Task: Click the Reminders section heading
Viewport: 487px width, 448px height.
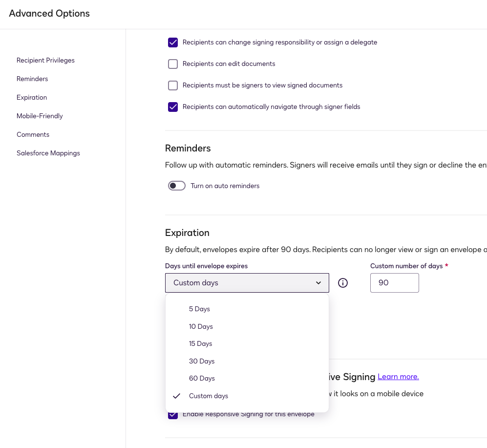Action: [188, 148]
